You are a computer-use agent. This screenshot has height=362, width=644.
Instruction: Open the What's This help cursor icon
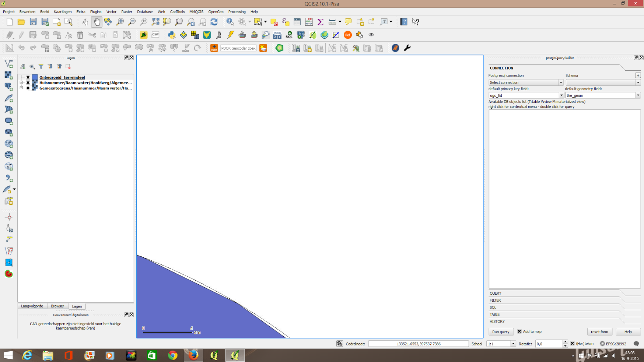416,22
